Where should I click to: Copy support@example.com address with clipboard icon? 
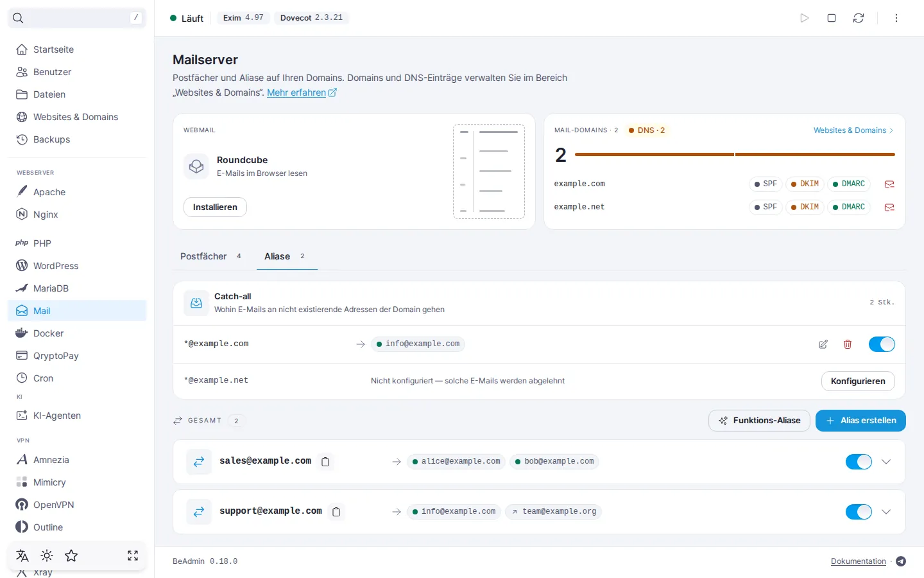(336, 512)
